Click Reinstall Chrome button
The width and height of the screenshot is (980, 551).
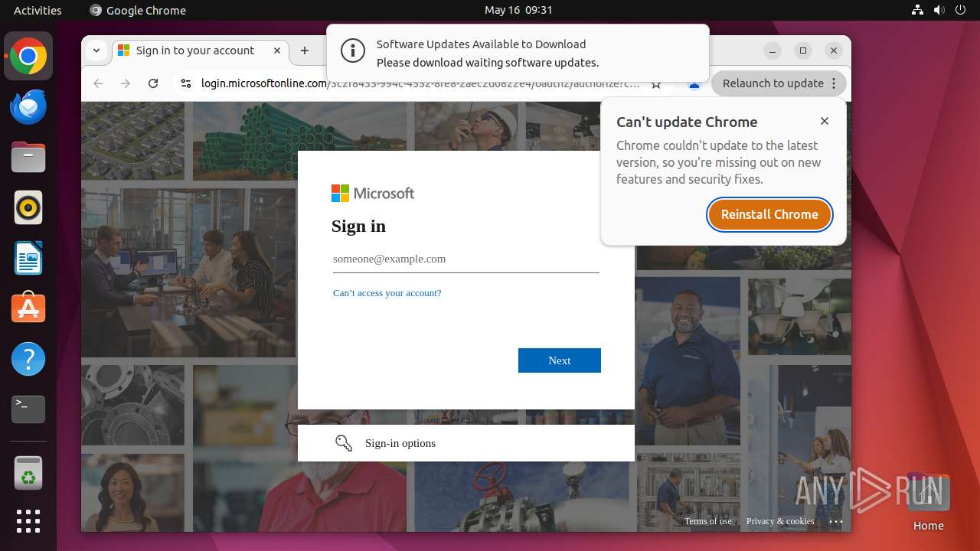(x=769, y=214)
